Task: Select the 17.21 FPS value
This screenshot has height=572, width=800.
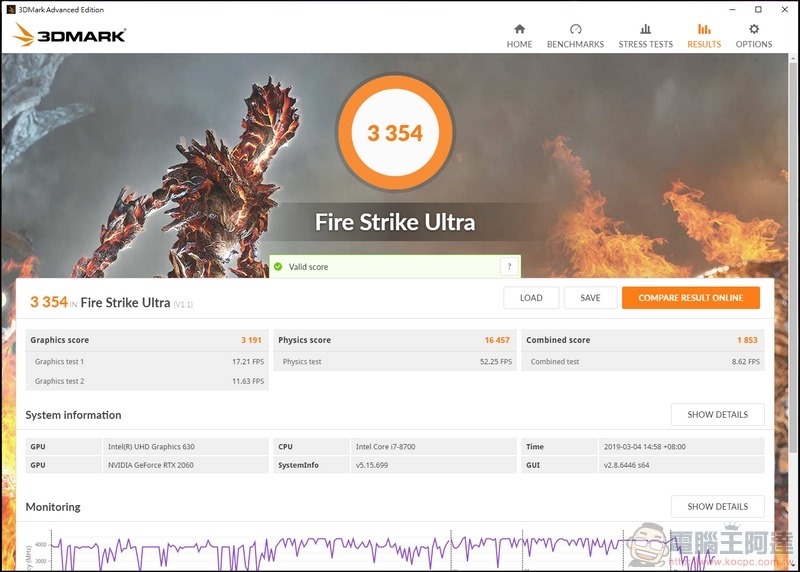Action: coord(248,362)
